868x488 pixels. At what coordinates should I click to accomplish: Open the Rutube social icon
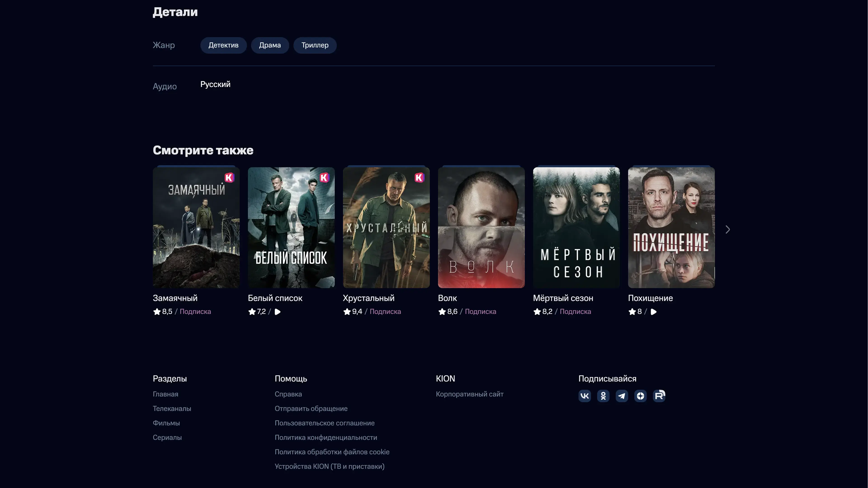[x=659, y=395]
